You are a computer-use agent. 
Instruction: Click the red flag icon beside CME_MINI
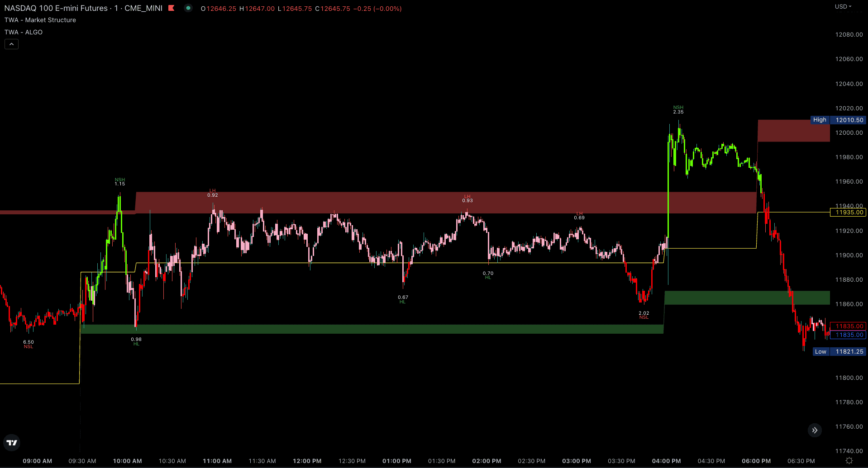click(171, 8)
